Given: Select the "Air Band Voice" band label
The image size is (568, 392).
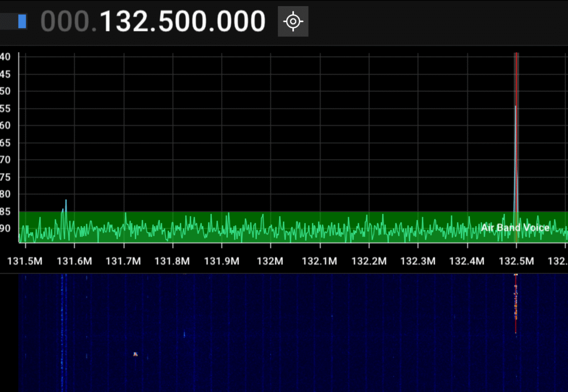Looking at the screenshot, I should point(515,228).
